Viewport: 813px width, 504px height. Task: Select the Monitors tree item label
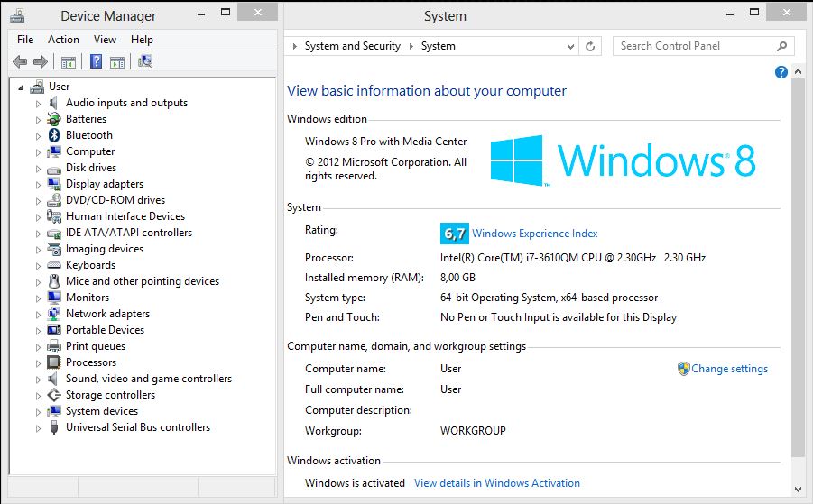(88, 298)
